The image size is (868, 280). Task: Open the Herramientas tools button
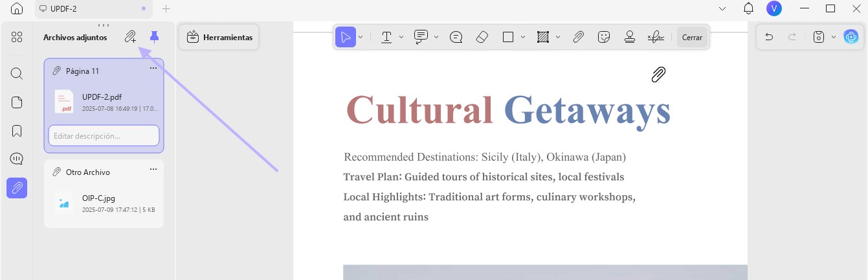219,38
